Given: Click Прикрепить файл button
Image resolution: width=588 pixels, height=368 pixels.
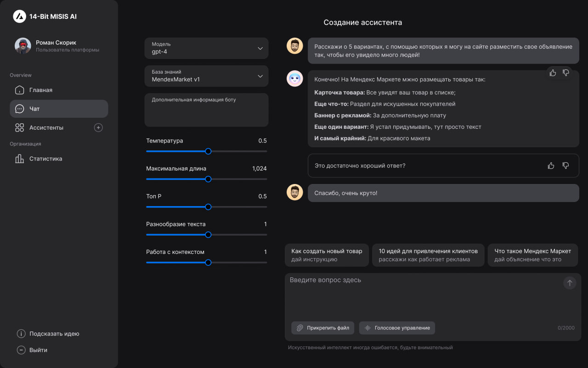Looking at the screenshot, I should pos(323,328).
